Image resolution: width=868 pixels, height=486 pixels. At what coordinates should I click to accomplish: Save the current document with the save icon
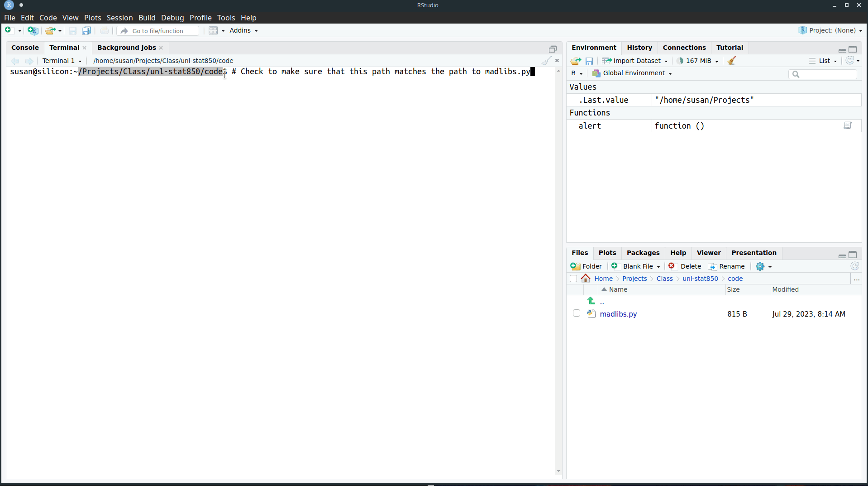(72, 30)
